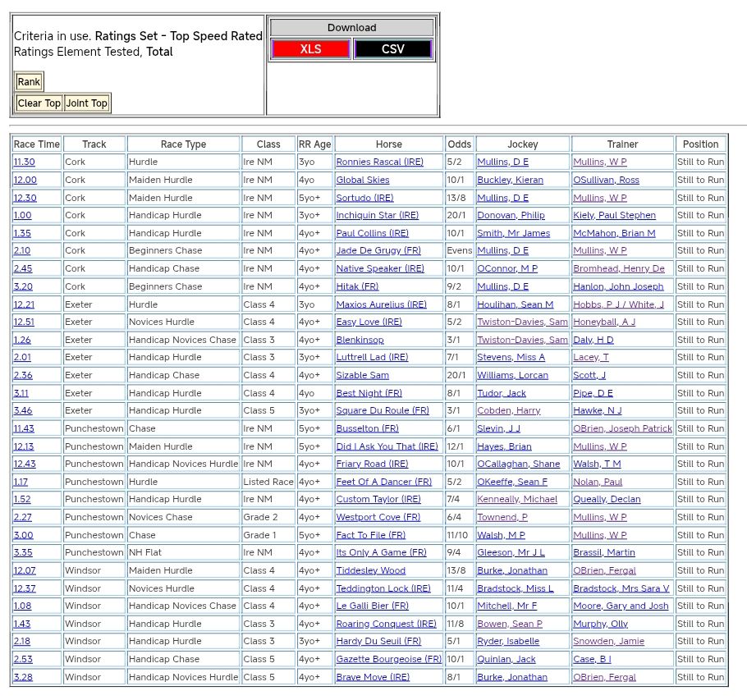The width and height of the screenshot is (747, 700).
Task: Open horse link Maxios Aurelius (IRE)
Action: click(381, 305)
